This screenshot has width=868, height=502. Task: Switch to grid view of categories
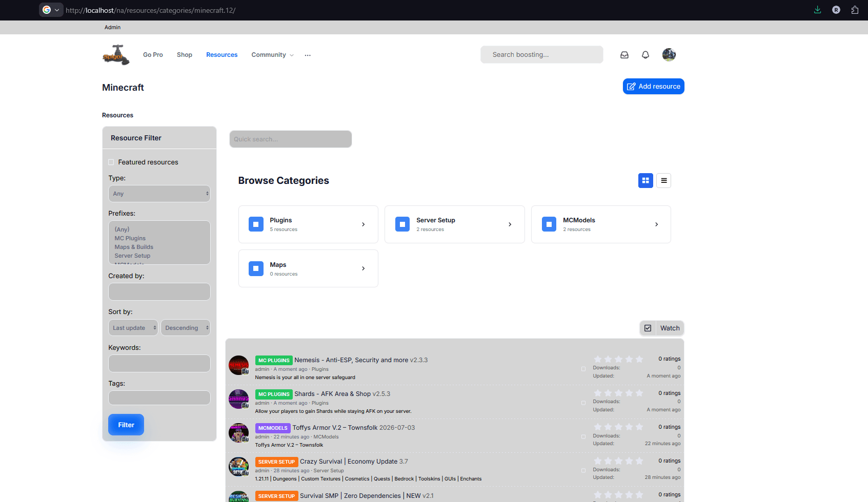(x=645, y=180)
